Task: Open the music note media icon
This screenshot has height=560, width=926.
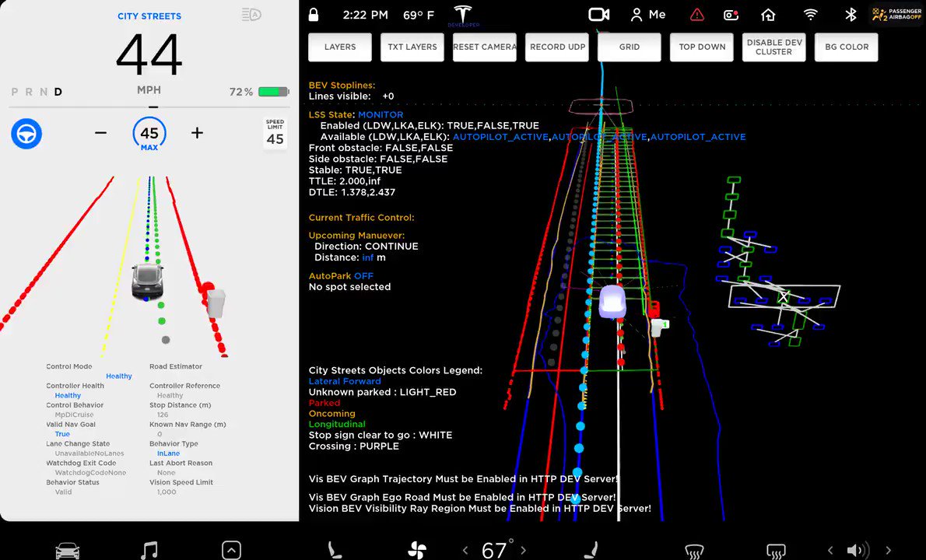Action: pyautogui.click(x=149, y=550)
